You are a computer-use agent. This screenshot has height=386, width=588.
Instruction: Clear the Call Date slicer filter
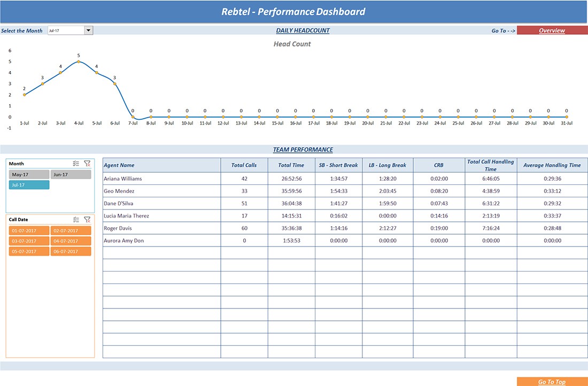click(87, 219)
